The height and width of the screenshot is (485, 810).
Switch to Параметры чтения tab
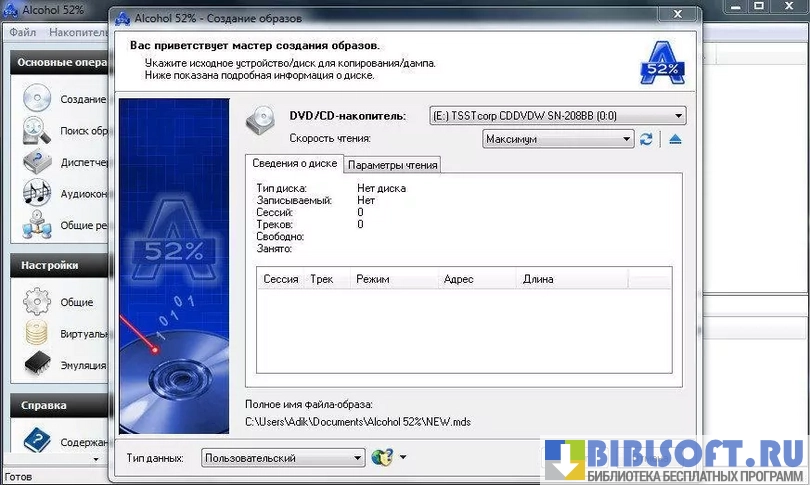click(391, 165)
